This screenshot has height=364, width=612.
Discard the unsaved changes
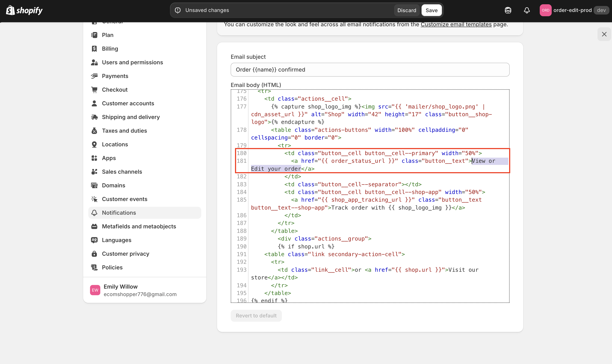407,10
